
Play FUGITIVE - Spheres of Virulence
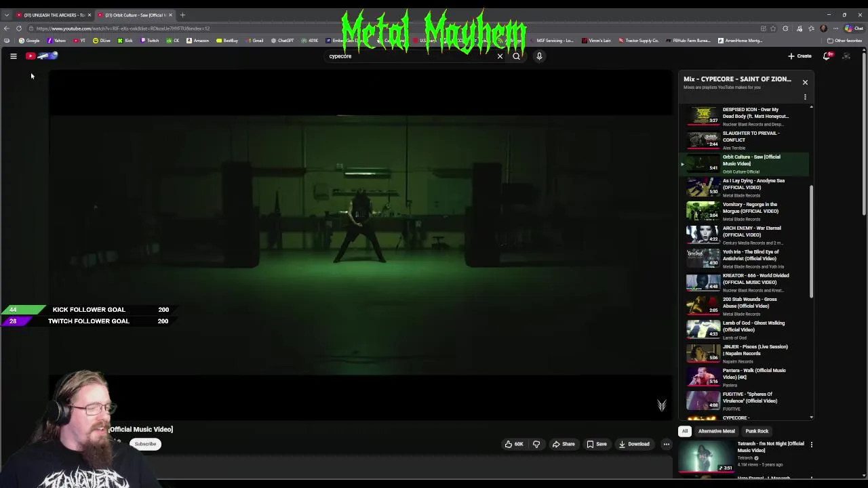pyautogui.click(x=745, y=401)
